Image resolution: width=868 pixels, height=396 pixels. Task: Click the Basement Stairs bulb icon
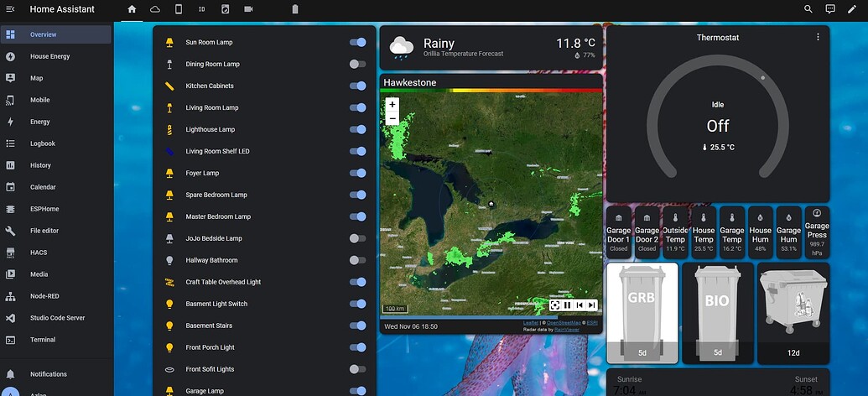[170, 326]
